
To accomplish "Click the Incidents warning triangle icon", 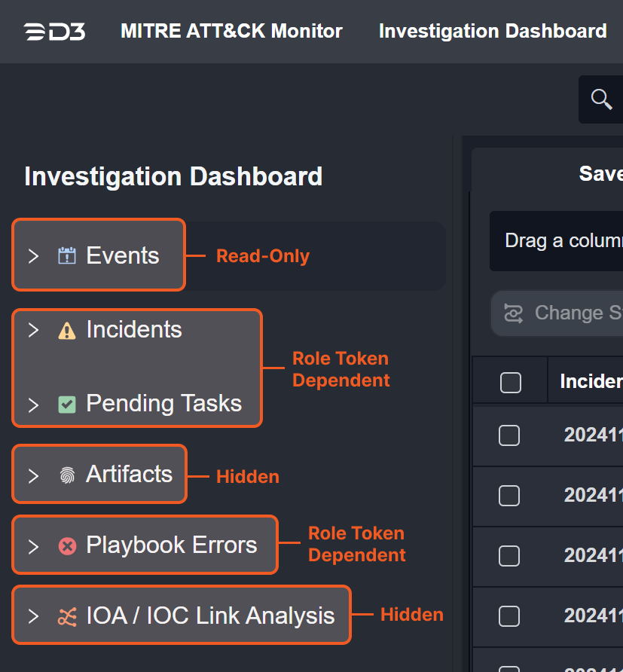I will (67, 331).
